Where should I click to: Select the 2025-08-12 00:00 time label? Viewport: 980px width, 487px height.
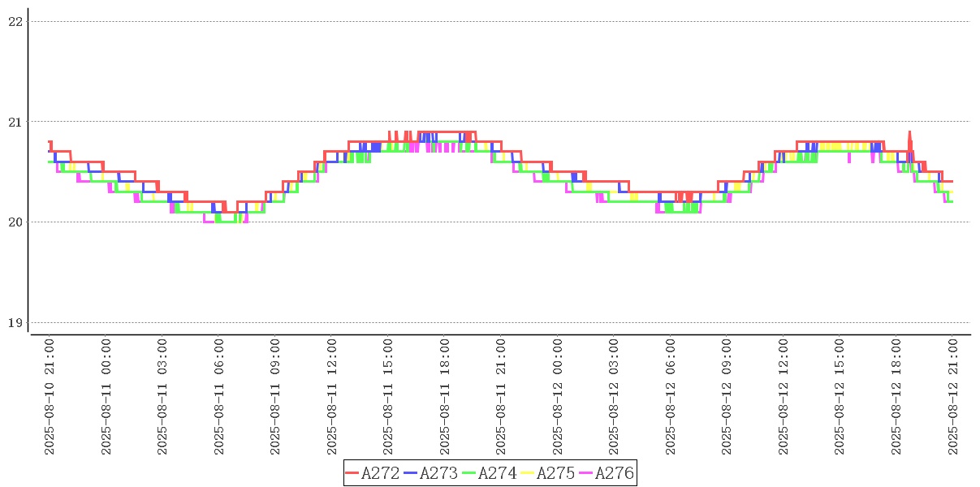tap(558, 397)
